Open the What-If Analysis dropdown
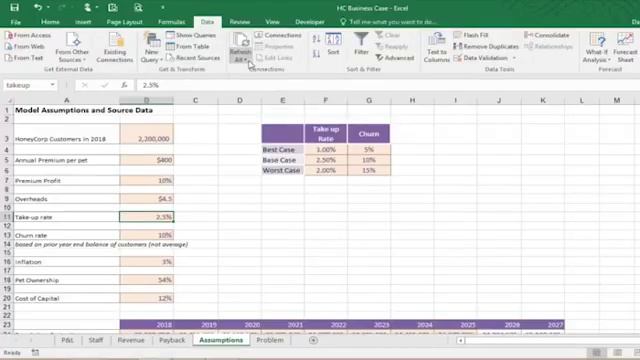Screen dimensions: 640x360 597,47
